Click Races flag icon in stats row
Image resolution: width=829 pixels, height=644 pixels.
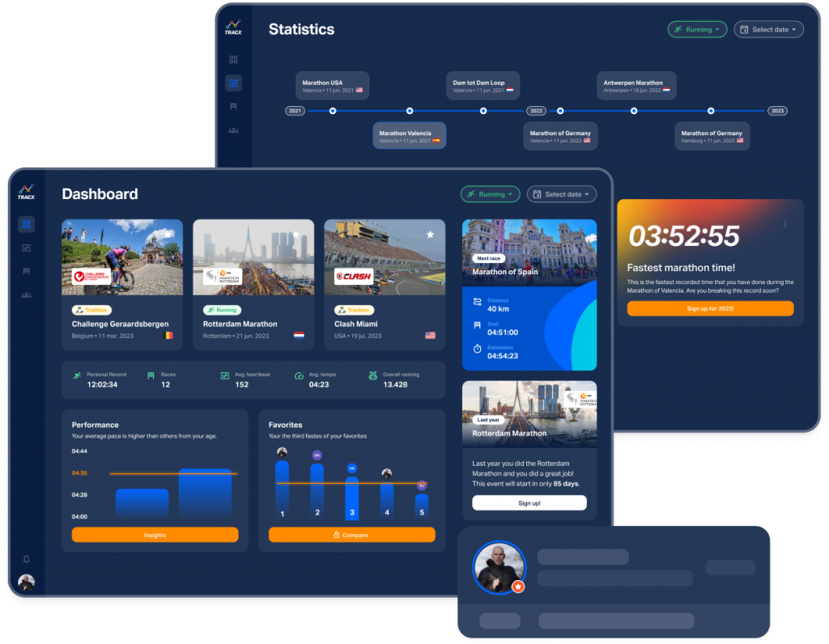tap(151, 375)
